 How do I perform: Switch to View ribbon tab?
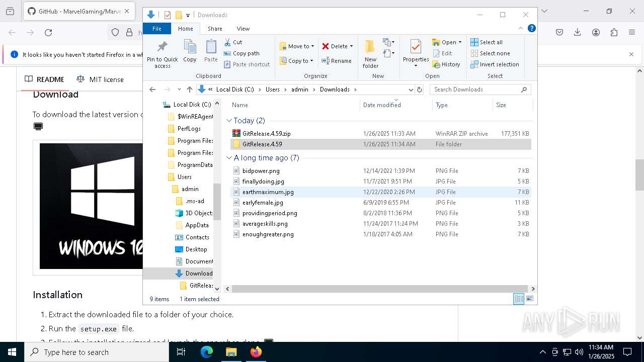tap(243, 29)
